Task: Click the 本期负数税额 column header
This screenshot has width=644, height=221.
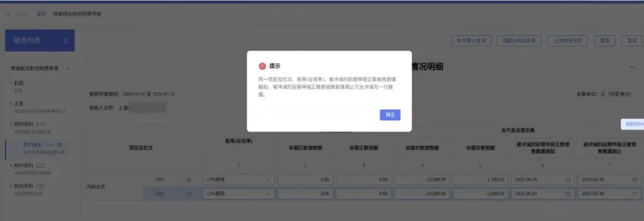Action: pyautogui.click(x=481, y=148)
